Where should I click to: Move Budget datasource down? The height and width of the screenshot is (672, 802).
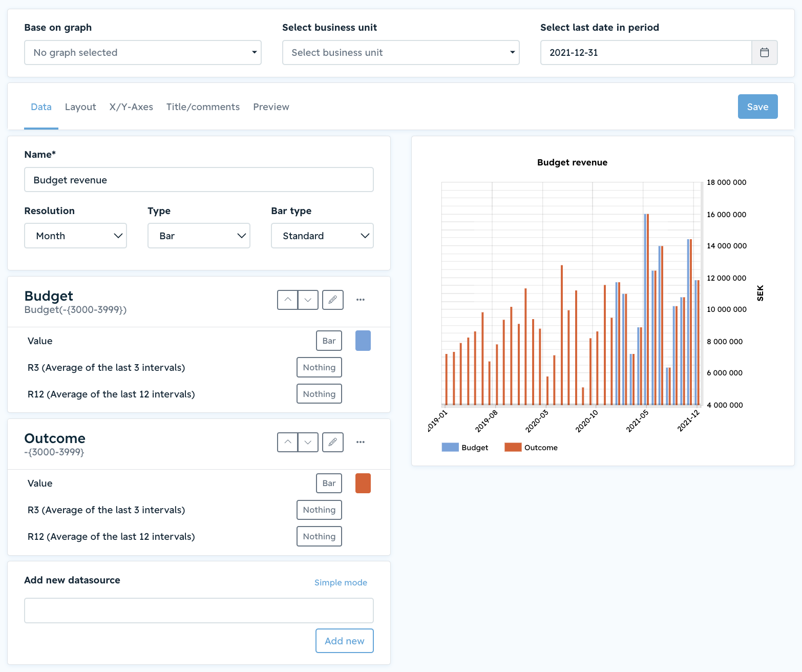click(308, 300)
